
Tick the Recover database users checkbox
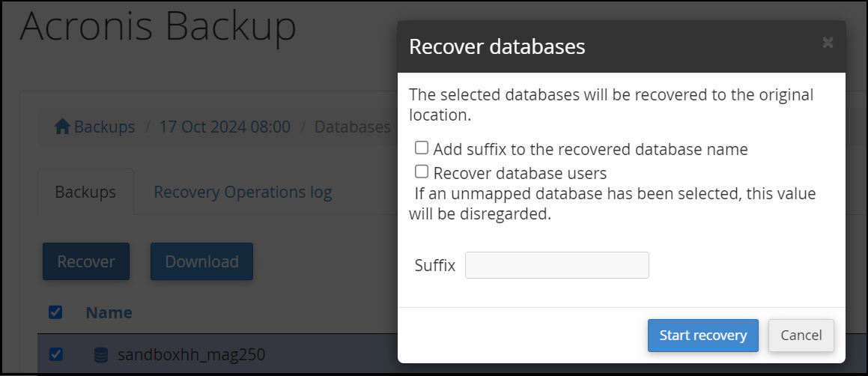(422, 172)
